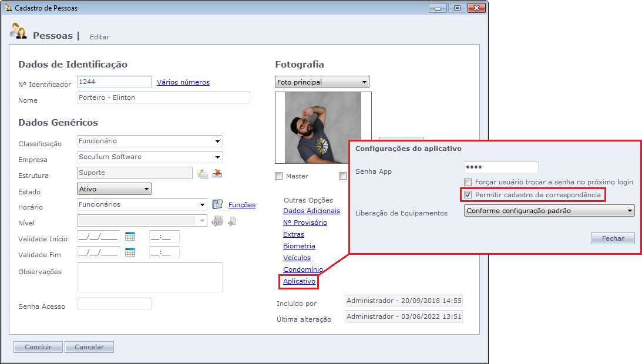
Task: Open the Biometria option link
Action: pos(299,246)
